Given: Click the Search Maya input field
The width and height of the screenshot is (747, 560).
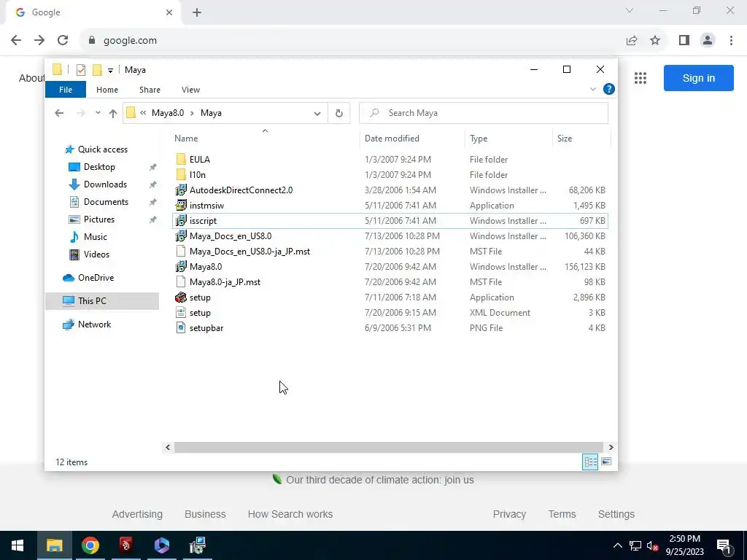Looking at the screenshot, I should [x=484, y=113].
